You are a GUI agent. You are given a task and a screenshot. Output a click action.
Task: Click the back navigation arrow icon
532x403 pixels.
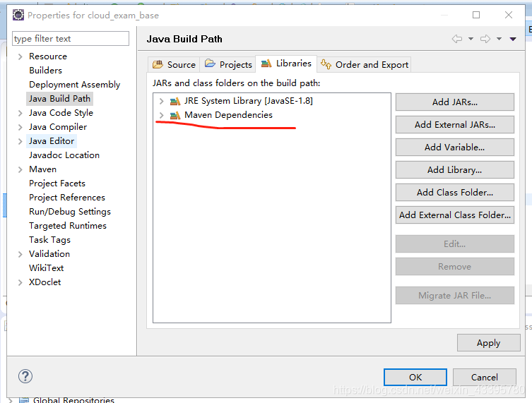pyautogui.click(x=457, y=39)
